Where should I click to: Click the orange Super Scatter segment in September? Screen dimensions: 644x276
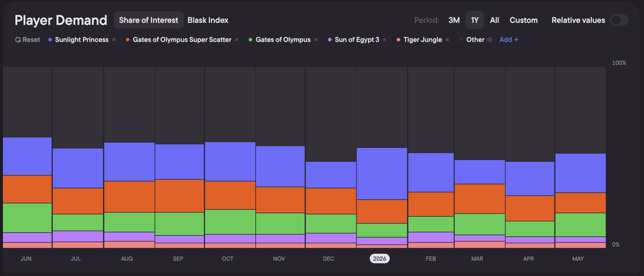tap(180, 196)
